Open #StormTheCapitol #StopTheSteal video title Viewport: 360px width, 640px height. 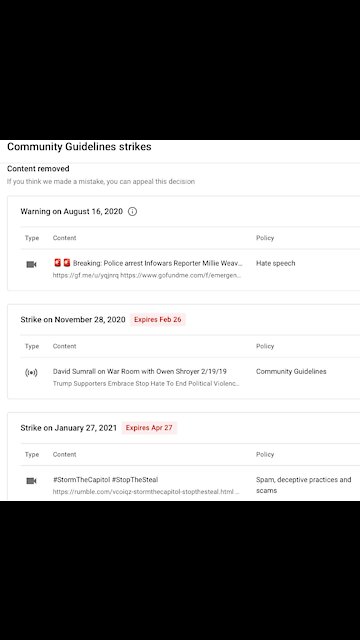pos(105,480)
